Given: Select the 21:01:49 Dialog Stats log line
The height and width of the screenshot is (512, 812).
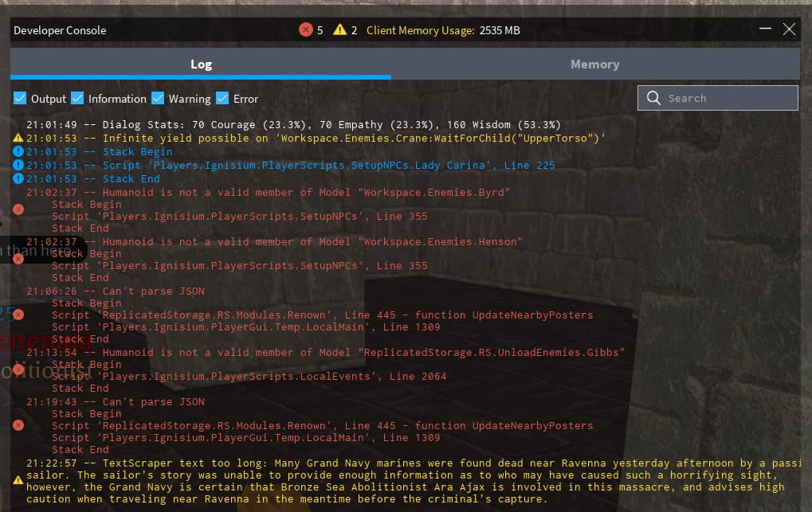Looking at the screenshot, I should point(293,124).
